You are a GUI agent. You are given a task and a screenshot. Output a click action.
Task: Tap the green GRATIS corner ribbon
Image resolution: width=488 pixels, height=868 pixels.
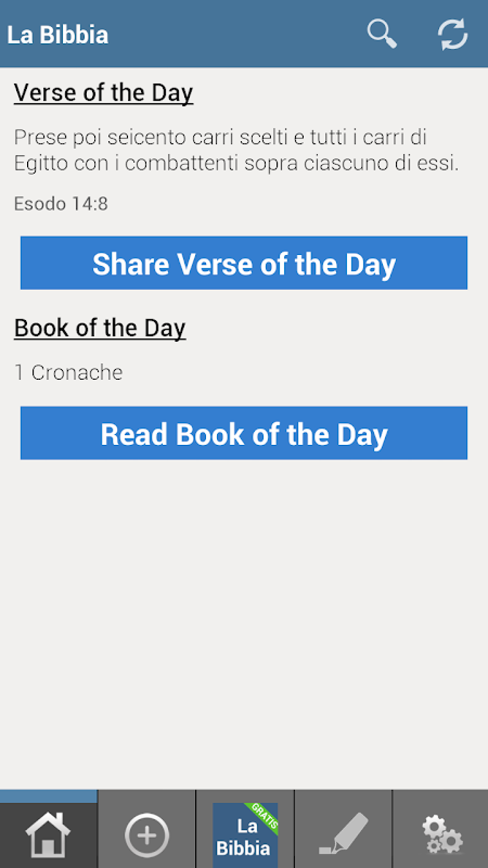(266, 815)
